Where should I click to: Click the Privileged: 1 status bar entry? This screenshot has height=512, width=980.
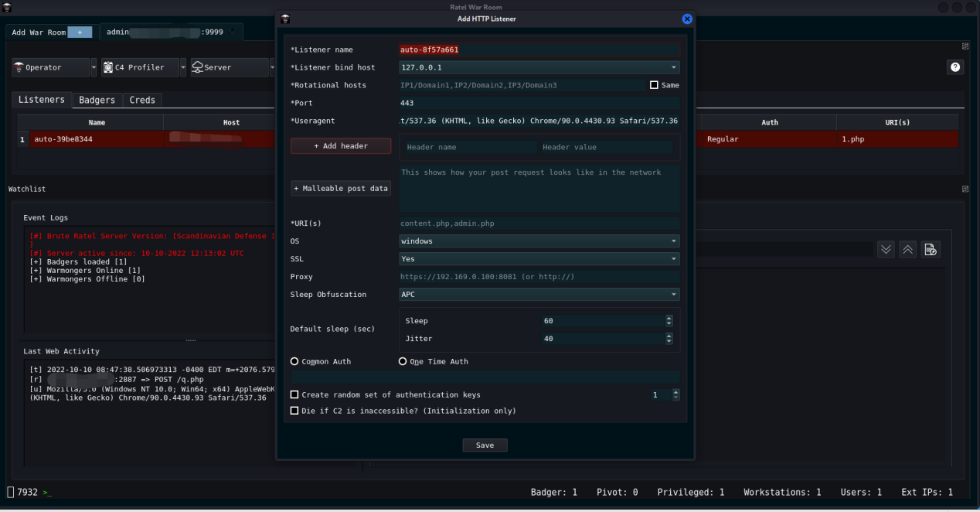click(691, 492)
